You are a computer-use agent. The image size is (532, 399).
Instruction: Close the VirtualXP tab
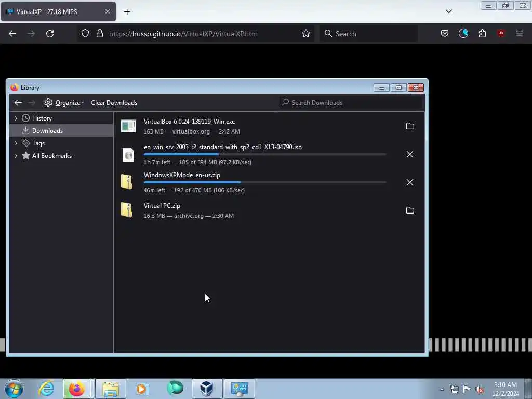click(x=107, y=11)
